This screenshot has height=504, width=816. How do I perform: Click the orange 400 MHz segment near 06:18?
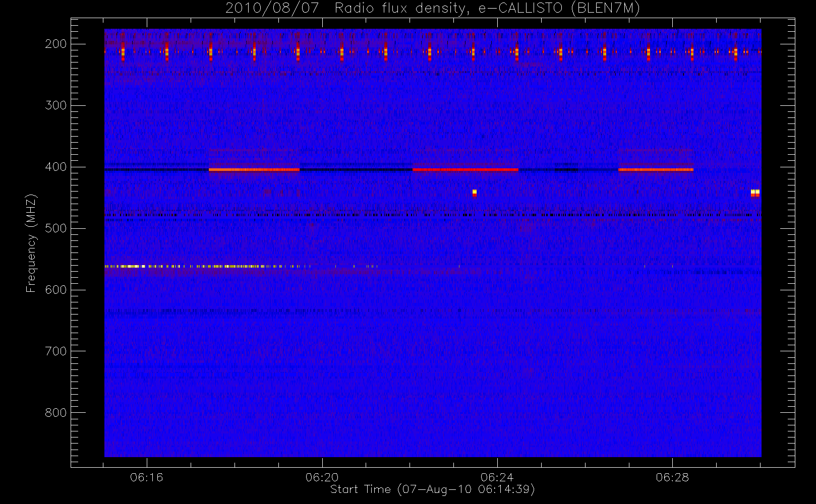254,170
